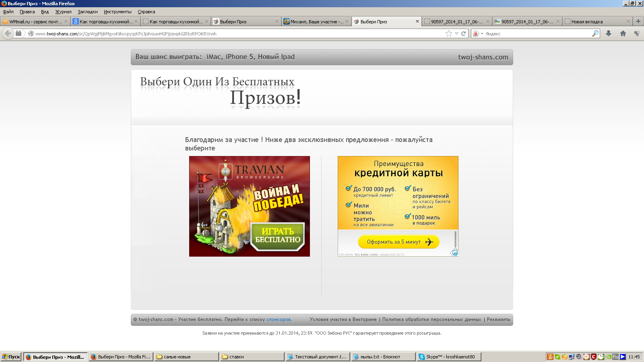Open the Инструменты menu
The image size is (644, 362).
click(118, 12)
